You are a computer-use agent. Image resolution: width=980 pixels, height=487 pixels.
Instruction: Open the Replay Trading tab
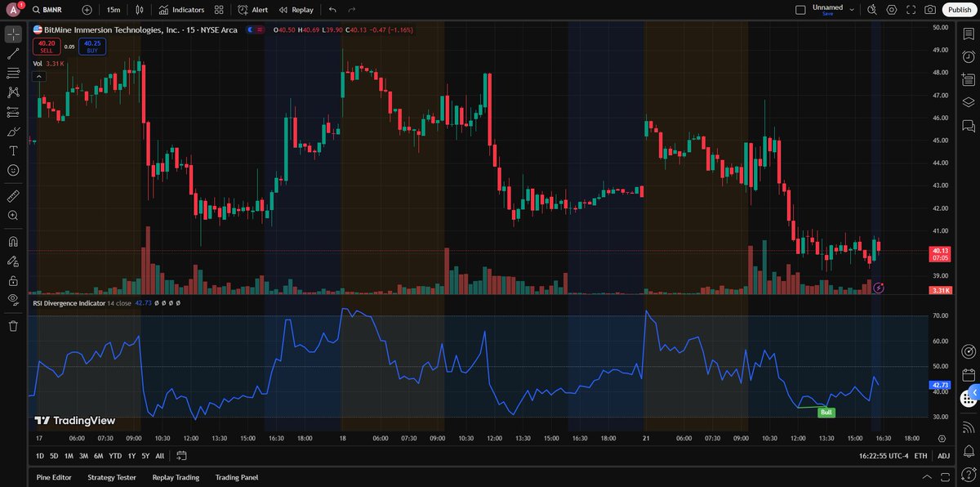coord(176,477)
